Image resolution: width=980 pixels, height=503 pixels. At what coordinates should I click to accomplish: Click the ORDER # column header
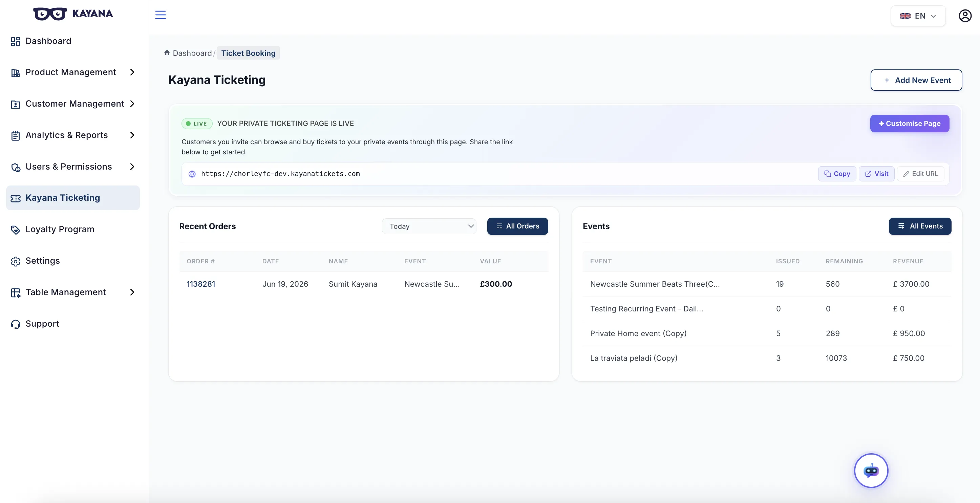[x=200, y=261]
